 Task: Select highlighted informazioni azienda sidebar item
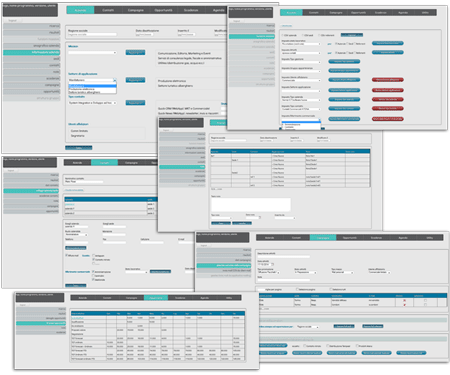[x=32, y=52]
